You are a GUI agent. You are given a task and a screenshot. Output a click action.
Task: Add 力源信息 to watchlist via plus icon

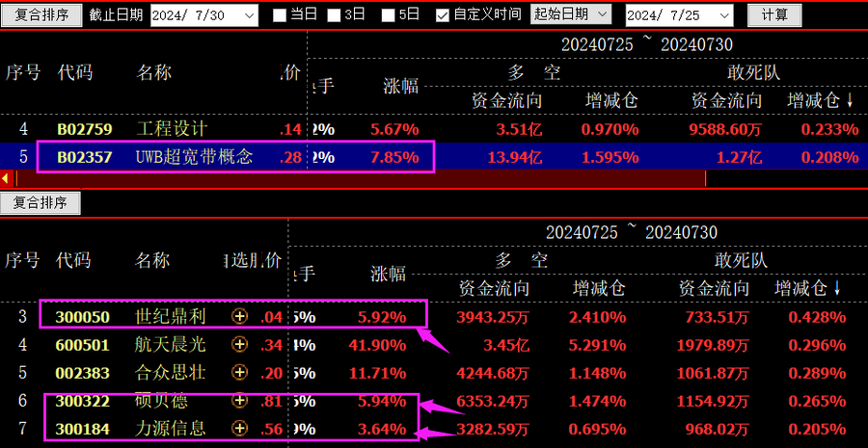tap(240, 428)
